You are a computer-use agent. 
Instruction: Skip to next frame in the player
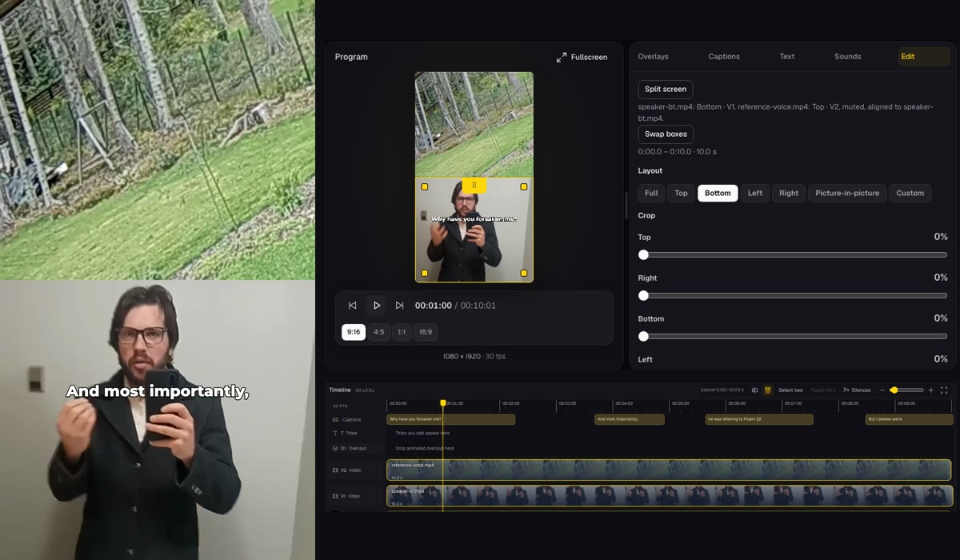[399, 306]
